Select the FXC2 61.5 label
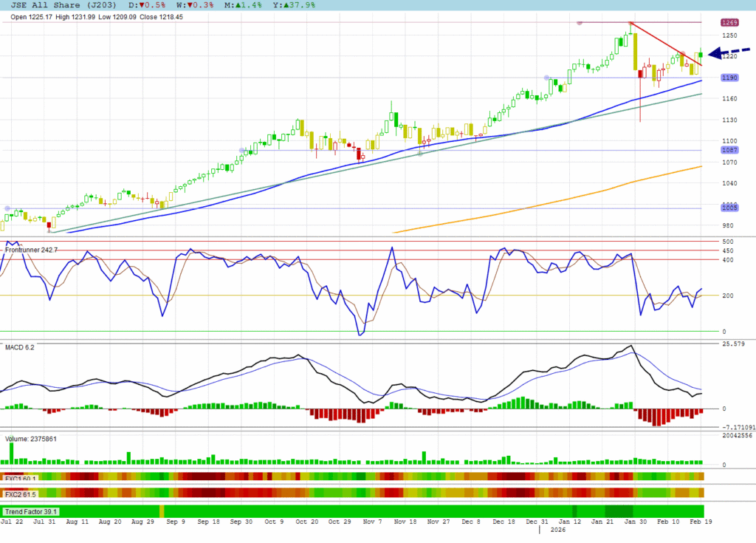 21,493
